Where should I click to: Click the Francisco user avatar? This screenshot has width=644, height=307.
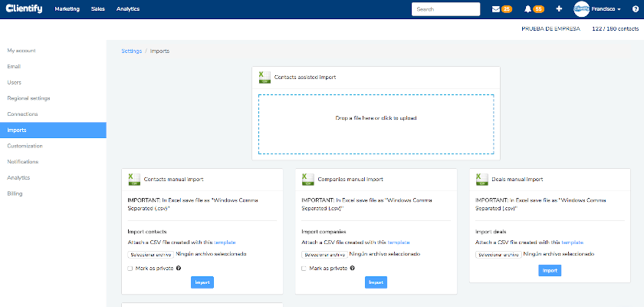pos(582,9)
